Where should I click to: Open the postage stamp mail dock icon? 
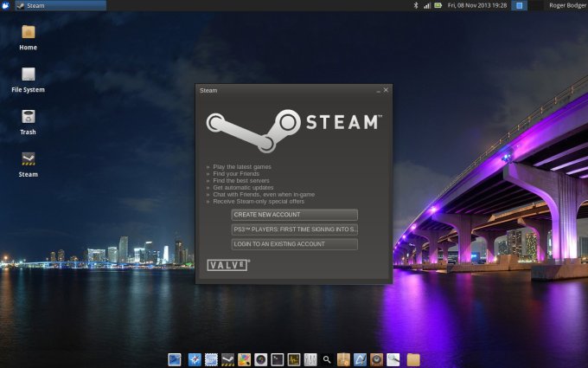pos(211,359)
